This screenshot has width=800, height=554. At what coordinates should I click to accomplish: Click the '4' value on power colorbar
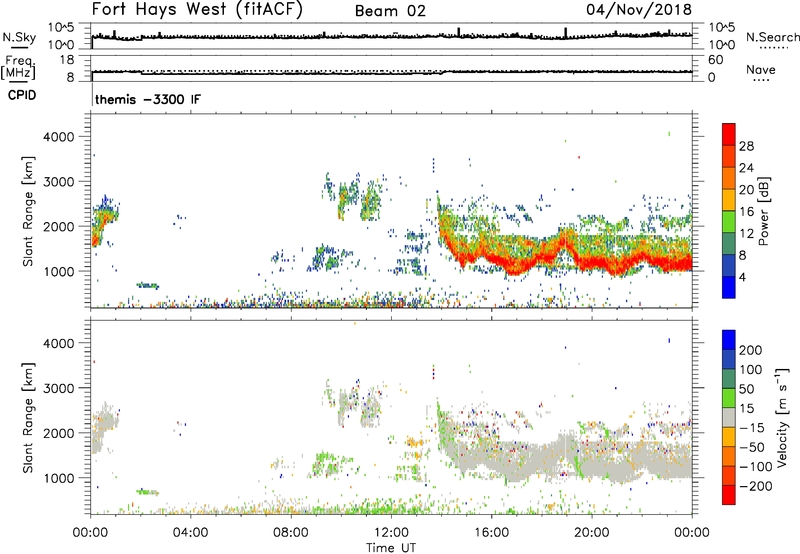coord(742,278)
